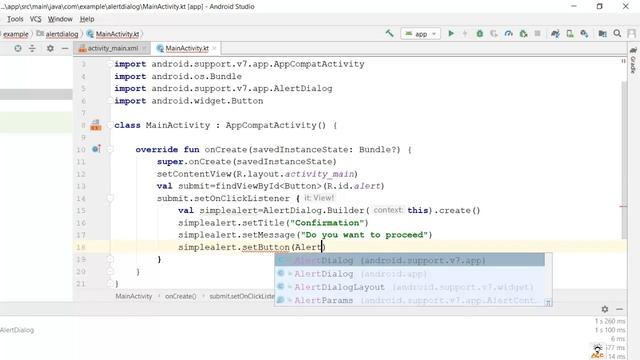
Task: Fold the import block at line 3
Action: pos(110,64)
